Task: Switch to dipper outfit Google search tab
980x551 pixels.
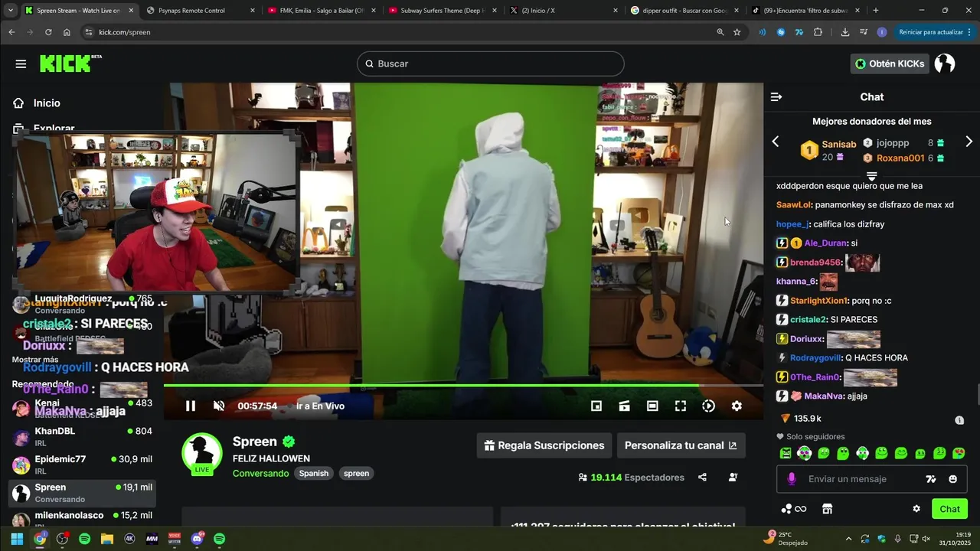Action: [684, 11]
